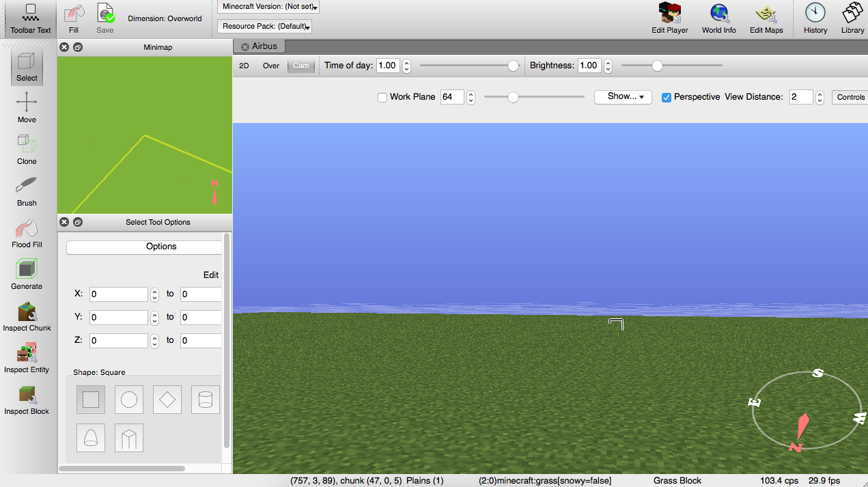This screenshot has height=487, width=868.
Task: Adjust the Work Plane height slider
Action: [x=534, y=97]
